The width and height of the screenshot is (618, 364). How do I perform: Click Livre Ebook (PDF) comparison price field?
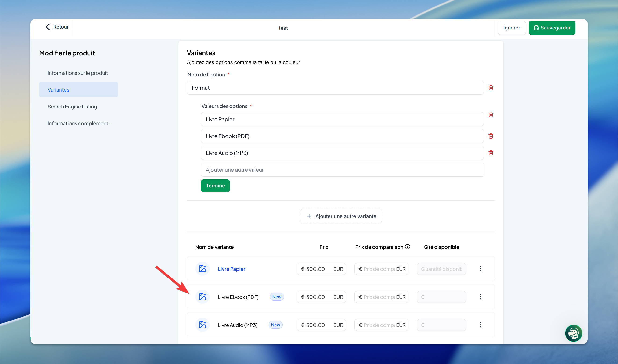tap(381, 297)
